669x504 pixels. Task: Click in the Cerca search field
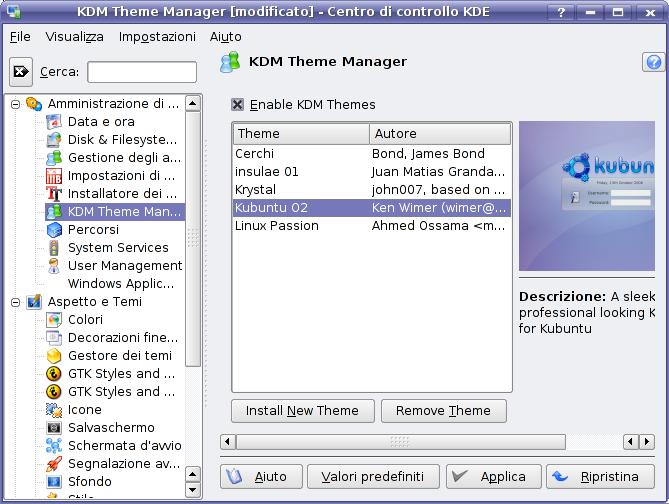coord(141,72)
